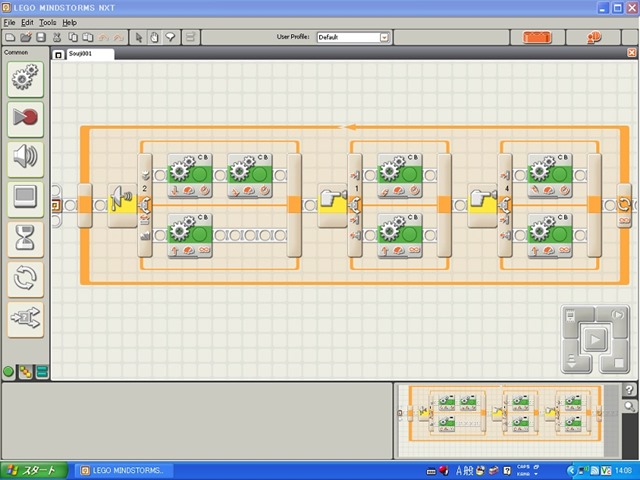640x480 pixels.
Task: Switch to the Complete palette tab
Action: coord(25,371)
